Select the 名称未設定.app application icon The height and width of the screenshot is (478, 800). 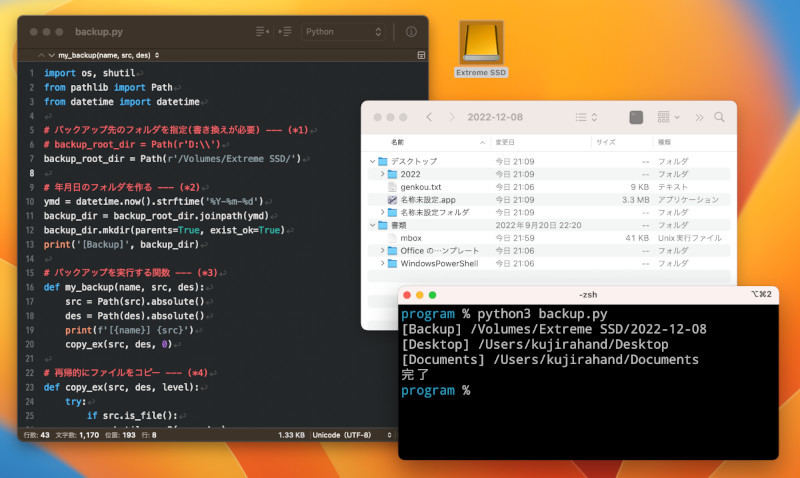tap(393, 200)
